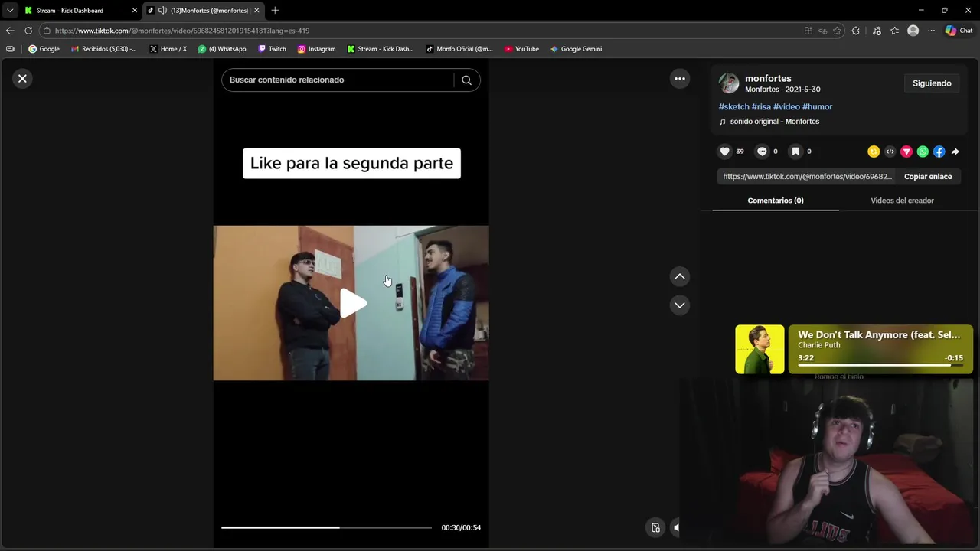Open more share options arrow
Viewport: 980px width, 551px height.
(x=955, y=152)
